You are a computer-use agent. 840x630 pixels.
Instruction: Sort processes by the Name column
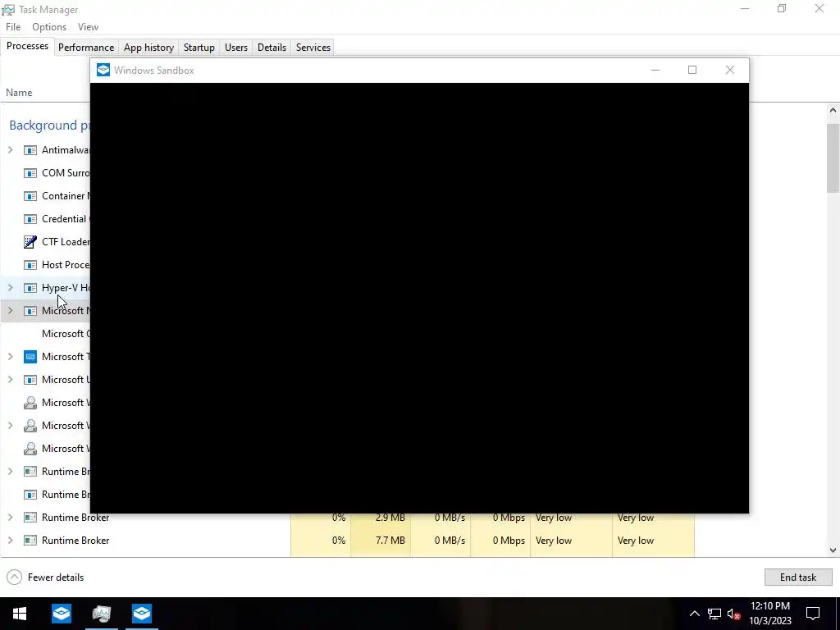[x=20, y=93]
